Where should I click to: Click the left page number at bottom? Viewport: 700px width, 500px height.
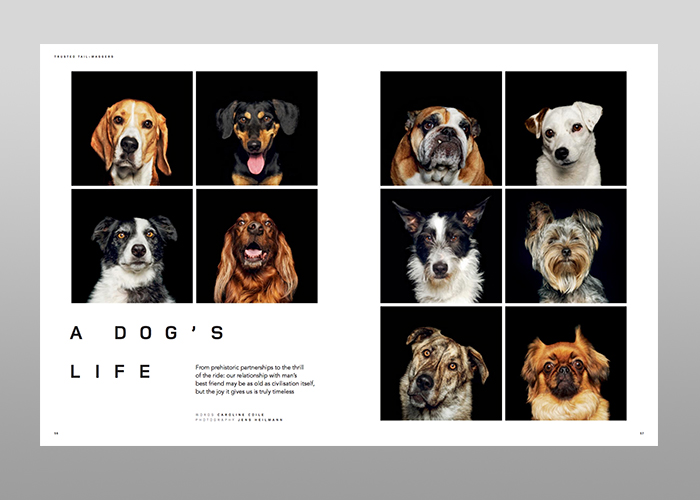pyautogui.click(x=56, y=433)
